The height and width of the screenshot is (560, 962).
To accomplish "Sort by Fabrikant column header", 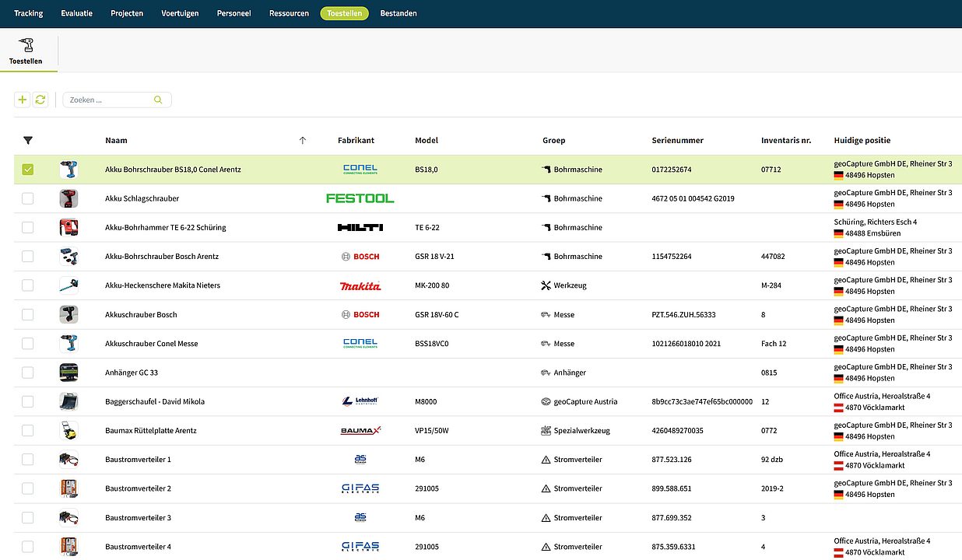I will pyautogui.click(x=356, y=141).
